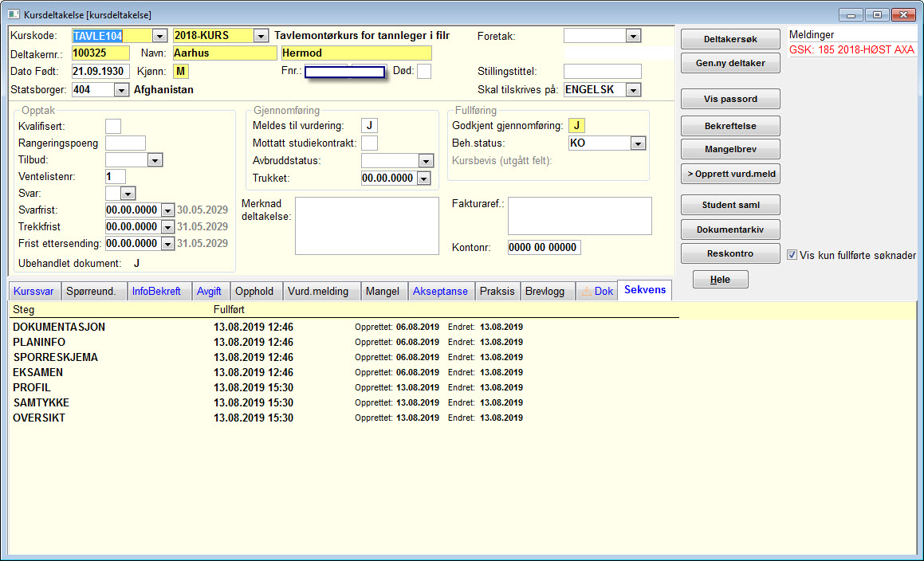Open the Statsborger 404 dropdown
Viewport: 924px width, 561px height.
click(121, 90)
